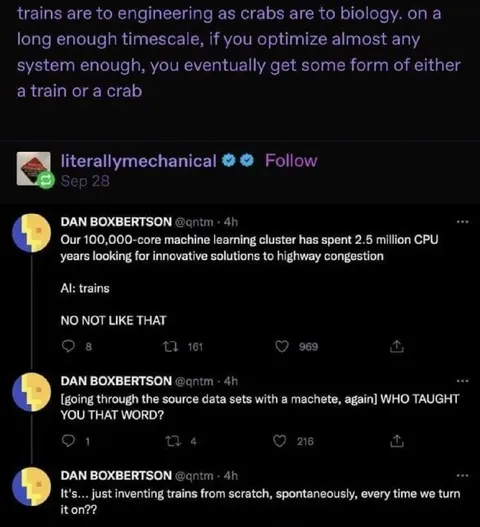This screenshot has width=480, height=527.
Task: Open the three-dot menu on third tweet
Action: (463, 476)
